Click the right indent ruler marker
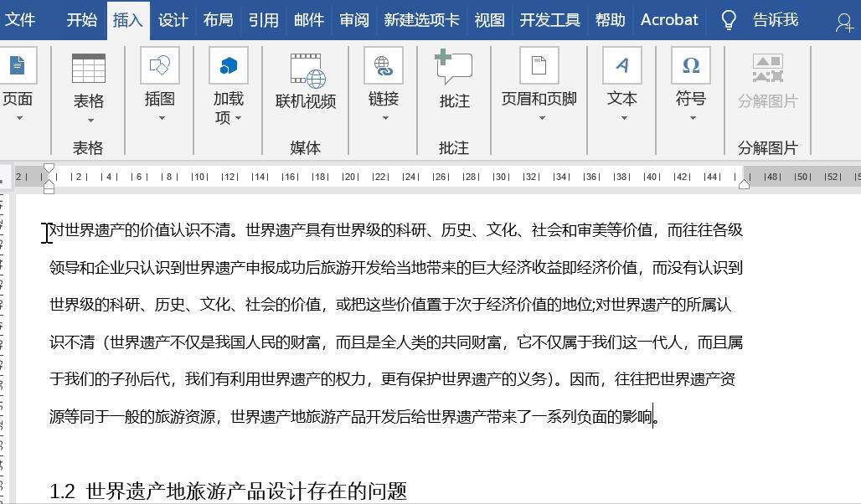Screen dimensions: 861x504 point(744,184)
